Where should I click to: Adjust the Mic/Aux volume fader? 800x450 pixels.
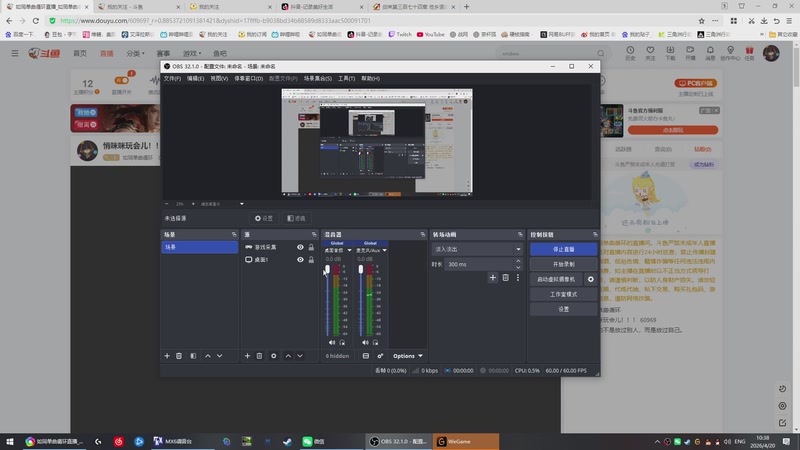click(361, 269)
